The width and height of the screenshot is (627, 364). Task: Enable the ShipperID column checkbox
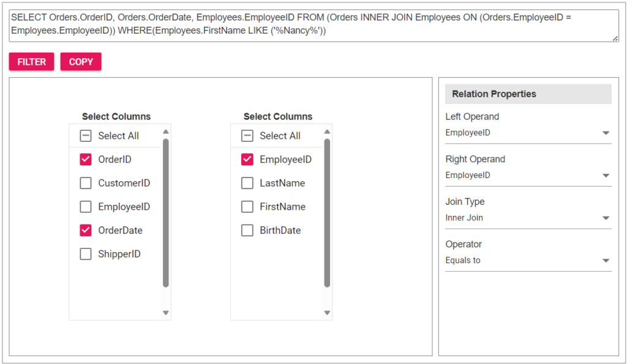(86, 254)
